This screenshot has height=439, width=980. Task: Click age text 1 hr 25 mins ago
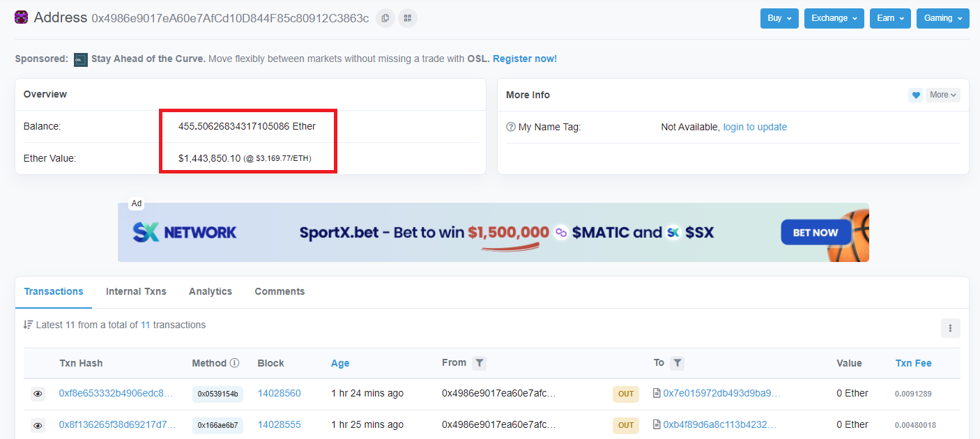click(367, 424)
